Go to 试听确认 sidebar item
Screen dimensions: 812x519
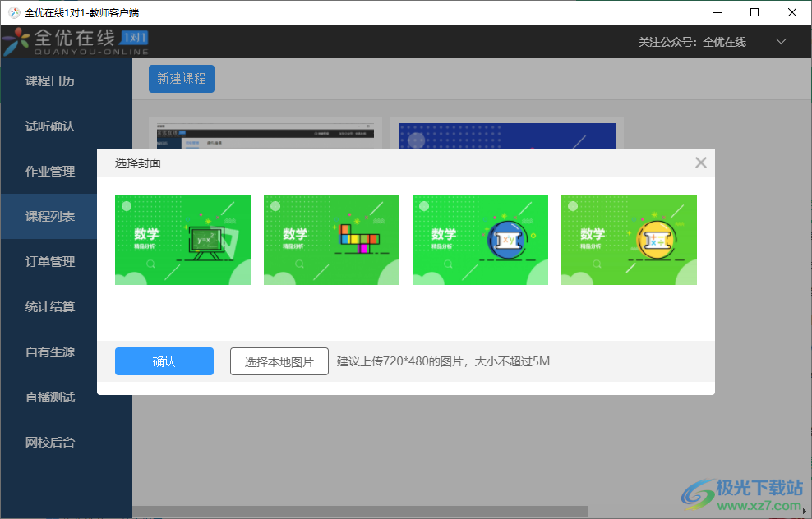pos(50,126)
